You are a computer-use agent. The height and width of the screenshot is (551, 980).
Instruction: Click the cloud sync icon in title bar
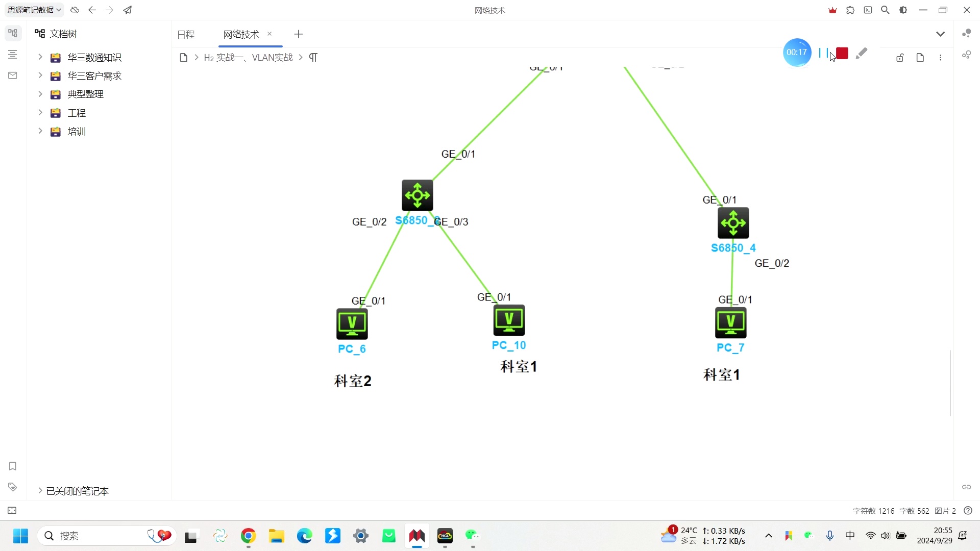75,10
